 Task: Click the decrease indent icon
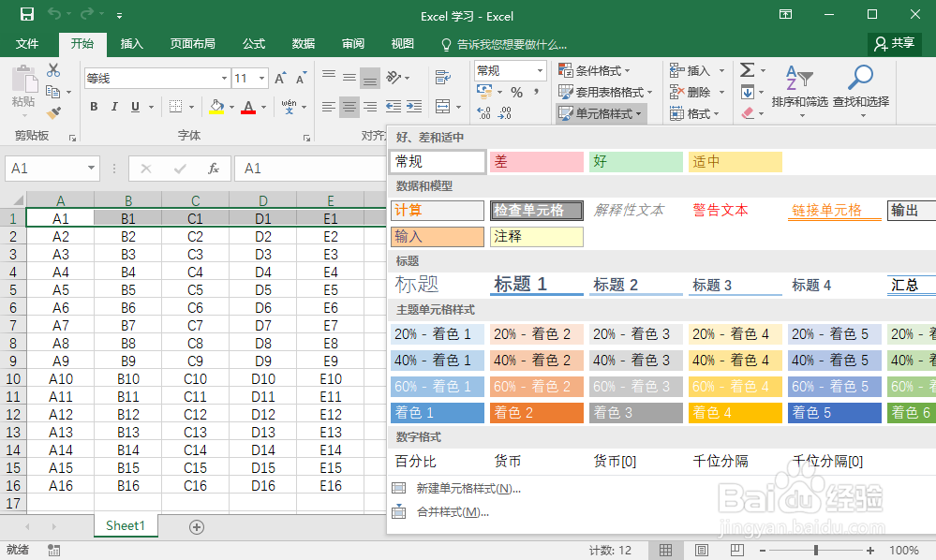pos(394,107)
